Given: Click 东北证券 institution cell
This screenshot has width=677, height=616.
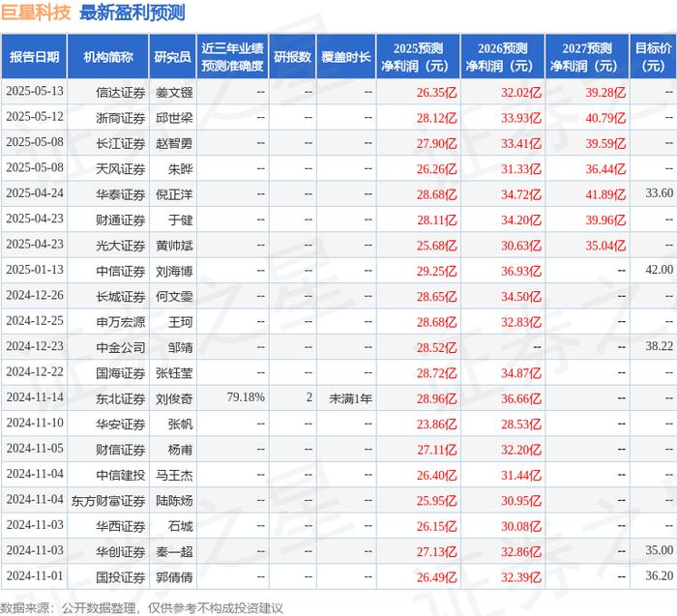Looking at the screenshot, I should tap(121, 398).
